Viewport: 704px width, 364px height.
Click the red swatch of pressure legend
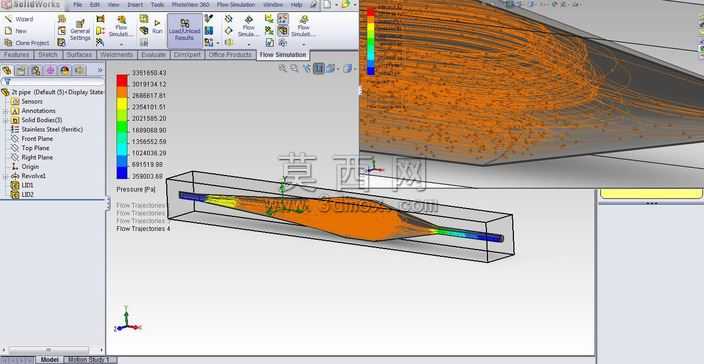pos(122,80)
